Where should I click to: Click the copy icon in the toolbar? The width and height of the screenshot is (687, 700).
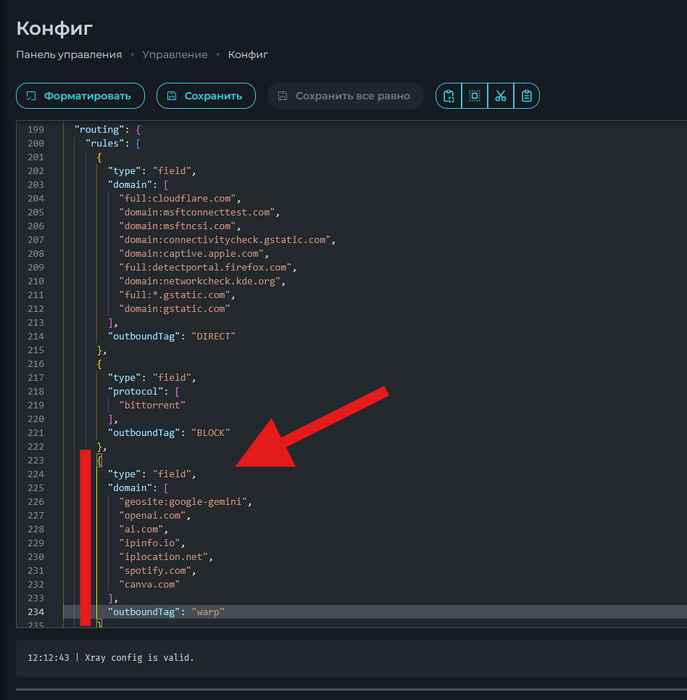coord(449,96)
